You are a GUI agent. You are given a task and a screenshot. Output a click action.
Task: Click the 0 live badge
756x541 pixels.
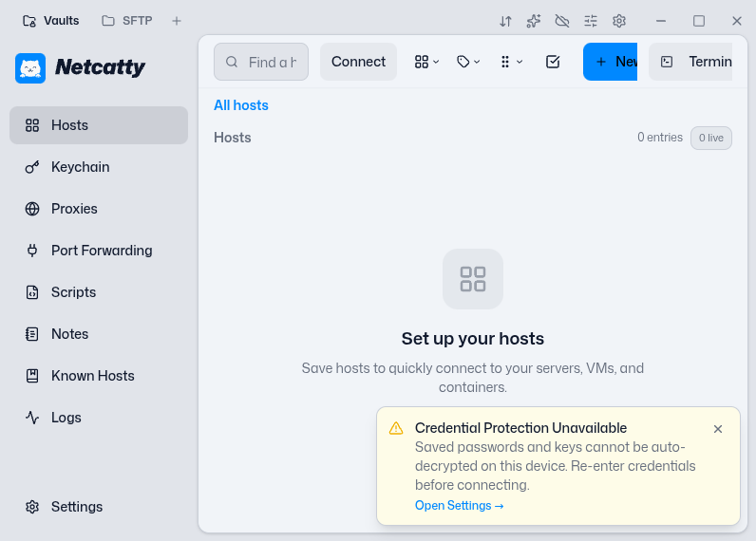pyautogui.click(x=711, y=138)
